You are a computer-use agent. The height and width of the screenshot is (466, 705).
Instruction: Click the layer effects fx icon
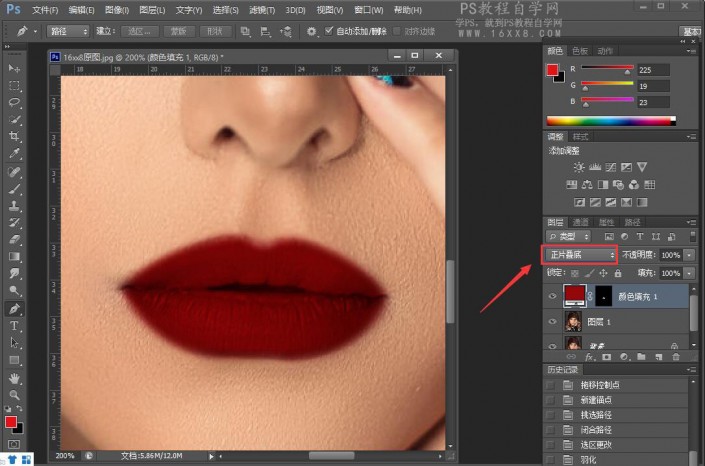pyautogui.click(x=589, y=357)
